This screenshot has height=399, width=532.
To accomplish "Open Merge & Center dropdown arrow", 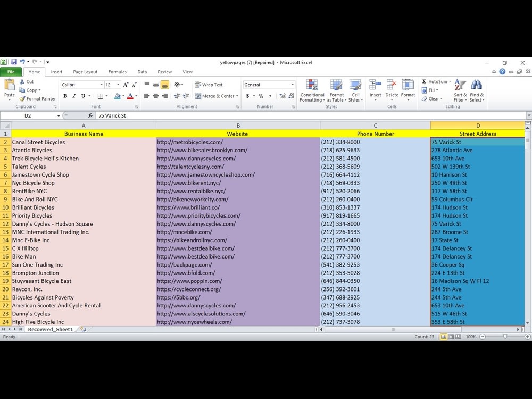I will pos(237,96).
